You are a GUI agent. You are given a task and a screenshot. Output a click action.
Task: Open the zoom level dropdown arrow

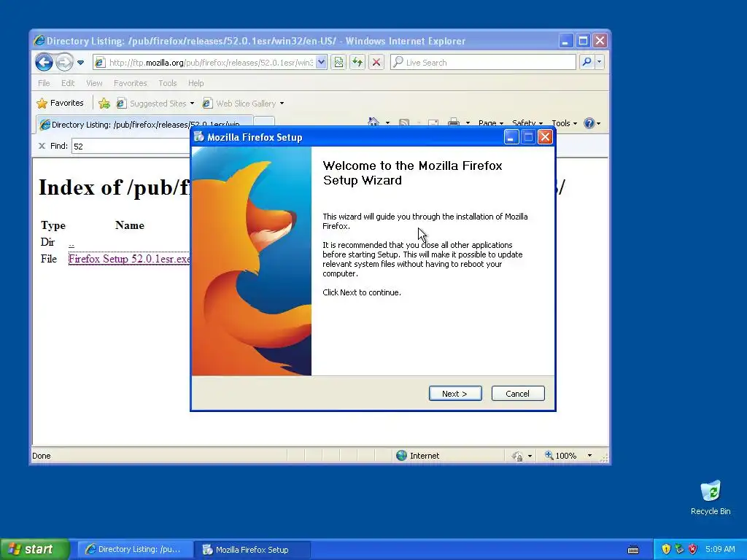(589, 455)
